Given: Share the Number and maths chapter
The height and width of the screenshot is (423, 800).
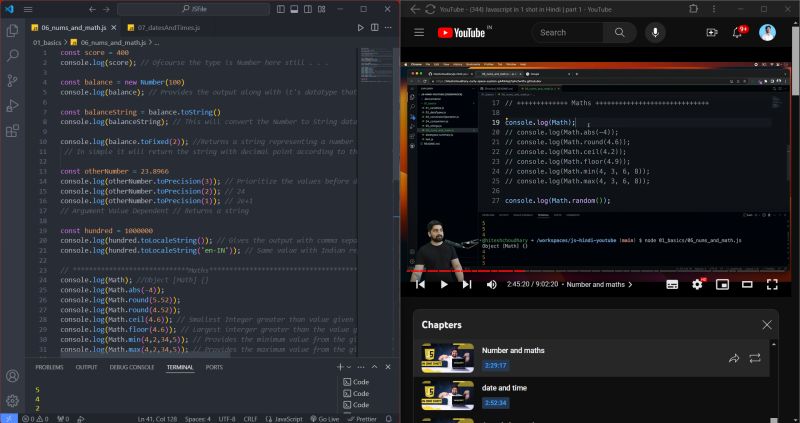Looking at the screenshot, I should tap(734, 358).
